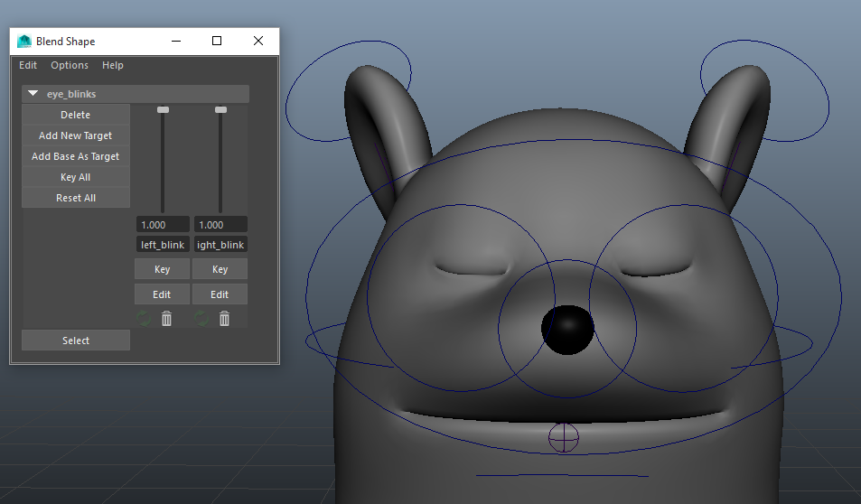
Task: Open the Help menu
Action: 113,65
